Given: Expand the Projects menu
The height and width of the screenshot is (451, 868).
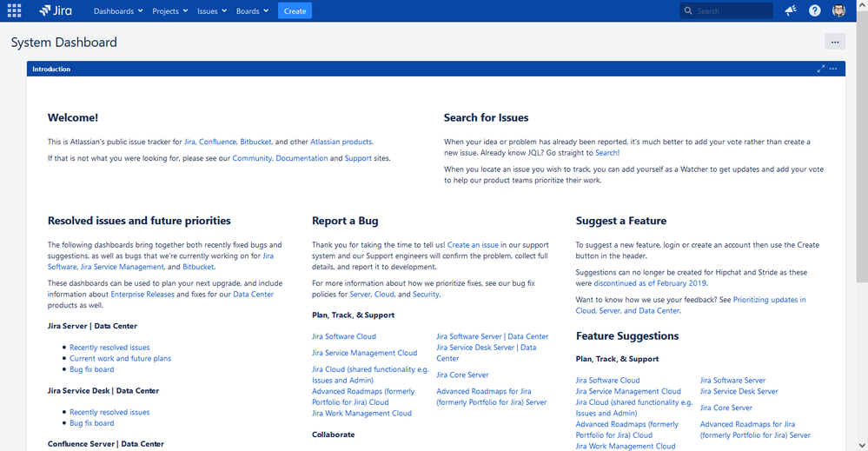Looking at the screenshot, I should 170,11.
